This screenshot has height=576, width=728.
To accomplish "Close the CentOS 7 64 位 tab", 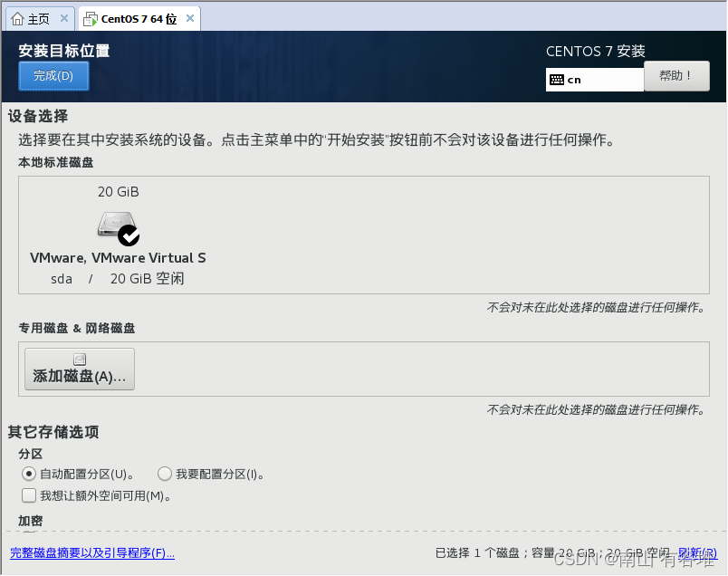I will 190,18.
